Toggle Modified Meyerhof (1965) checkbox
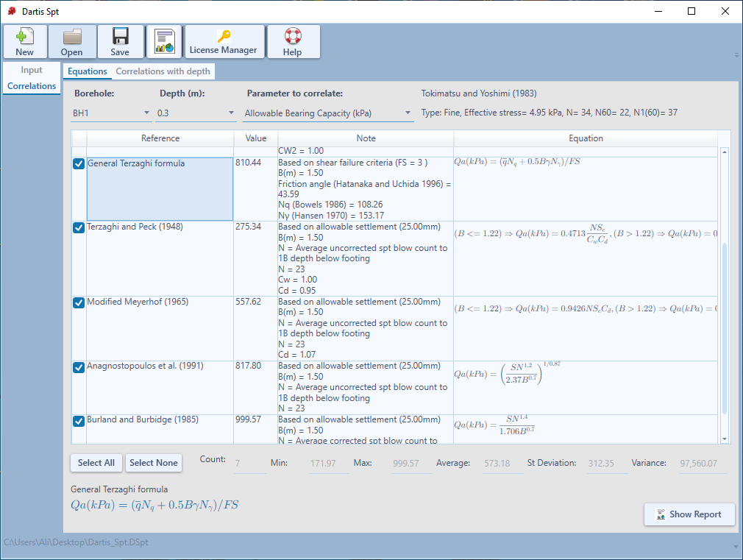This screenshot has height=560, width=743. point(79,302)
